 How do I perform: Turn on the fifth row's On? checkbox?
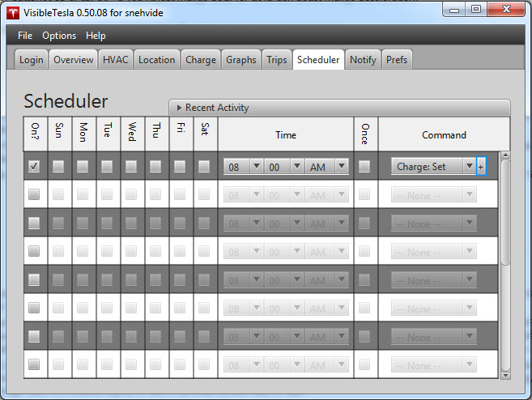[x=34, y=279]
